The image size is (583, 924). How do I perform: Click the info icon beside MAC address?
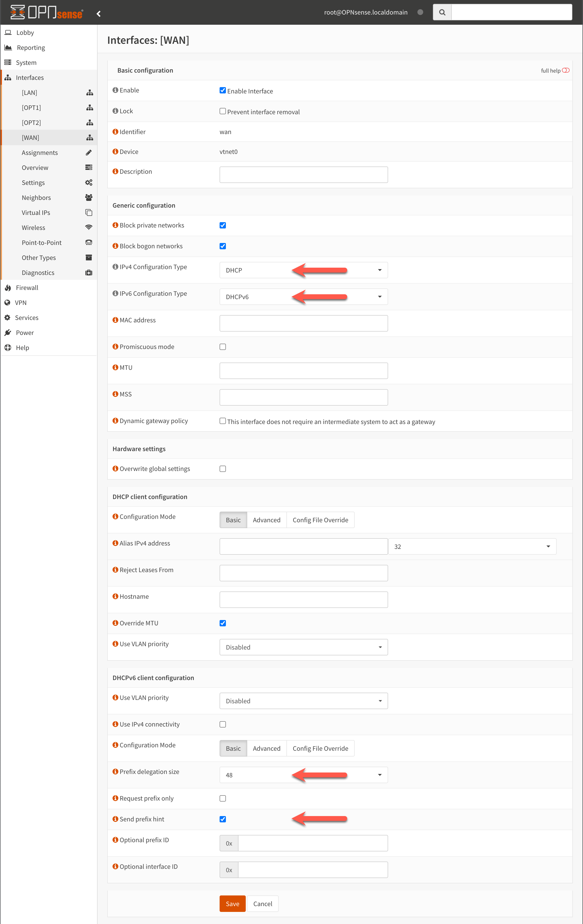click(115, 320)
